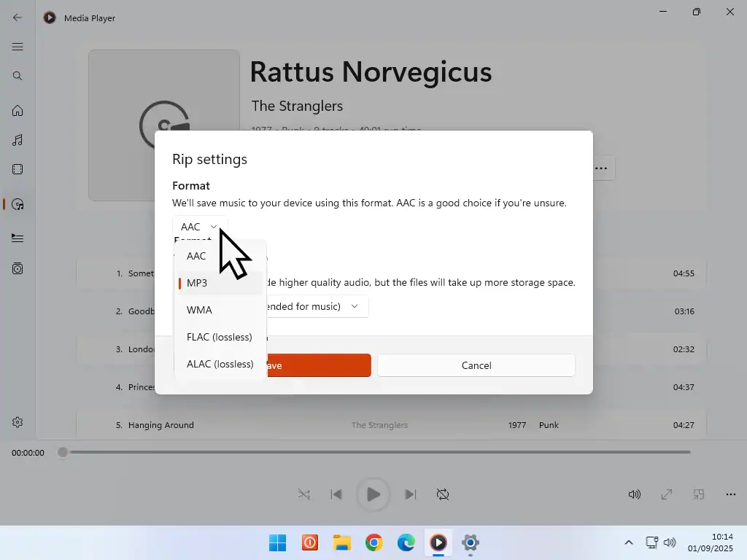Viewport: 747px width, 560px height.
Task: Select track with duration 02:32
Action: coord(391,349)
